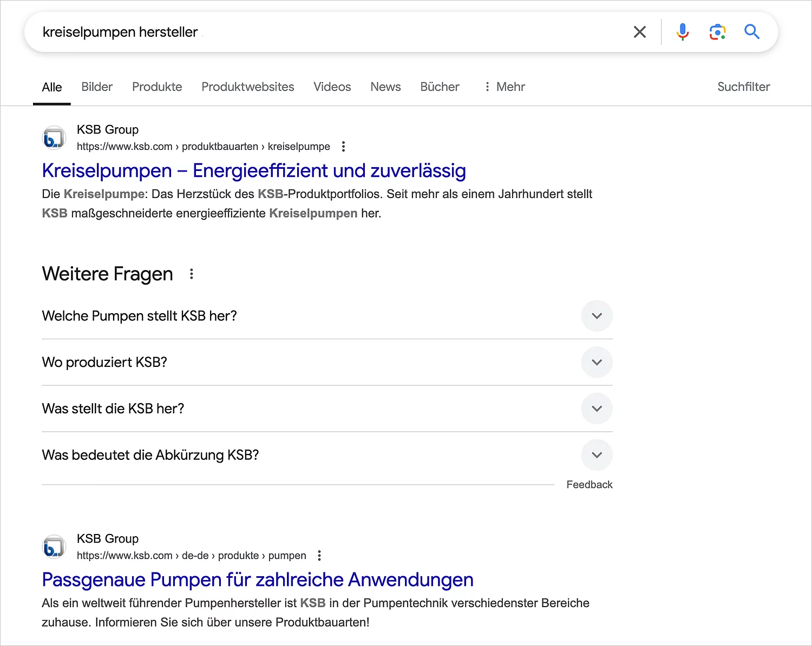The image size is (812, 646).
Task: Expand "Welche Pumpen stellt KSB her?" question
Action: [x=597, y=316]
